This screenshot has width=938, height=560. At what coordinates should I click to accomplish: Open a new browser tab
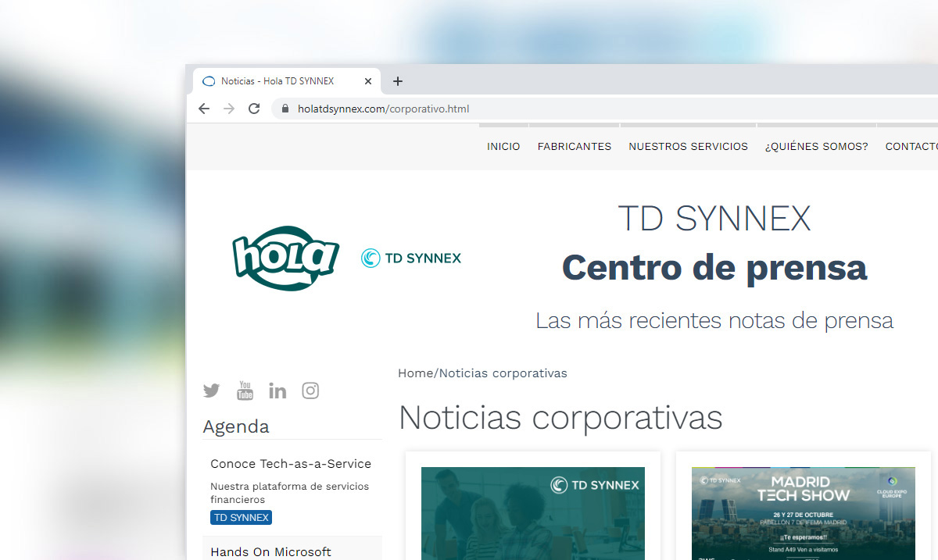coord(398,80)
